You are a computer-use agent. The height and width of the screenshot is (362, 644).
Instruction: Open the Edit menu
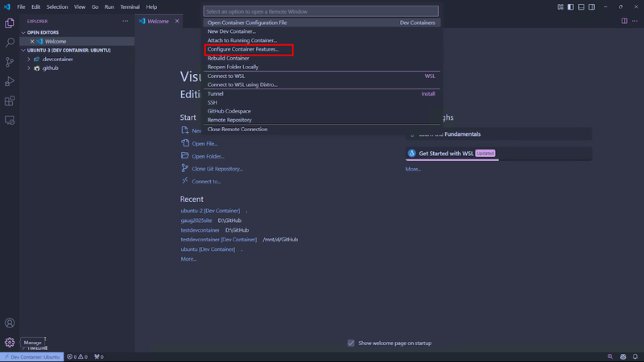[35, 7]
